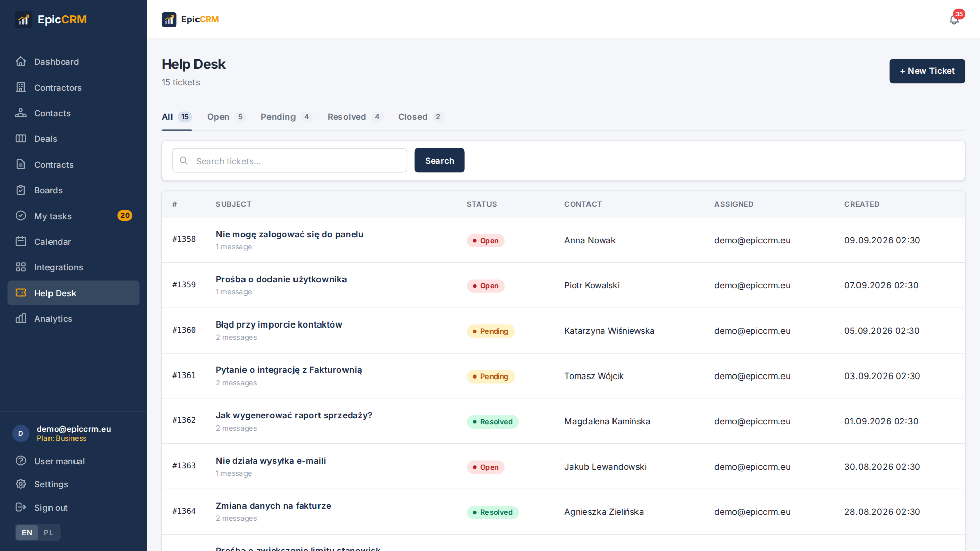Click the Contracts document icon
Image resolution: width=980 pixels, height=551 pixels.
tap(21, 164)
